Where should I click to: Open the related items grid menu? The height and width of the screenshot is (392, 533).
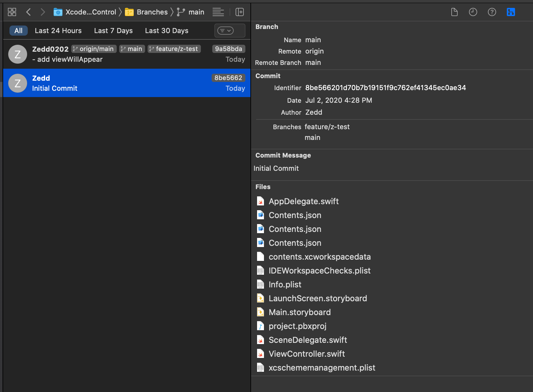12,12
